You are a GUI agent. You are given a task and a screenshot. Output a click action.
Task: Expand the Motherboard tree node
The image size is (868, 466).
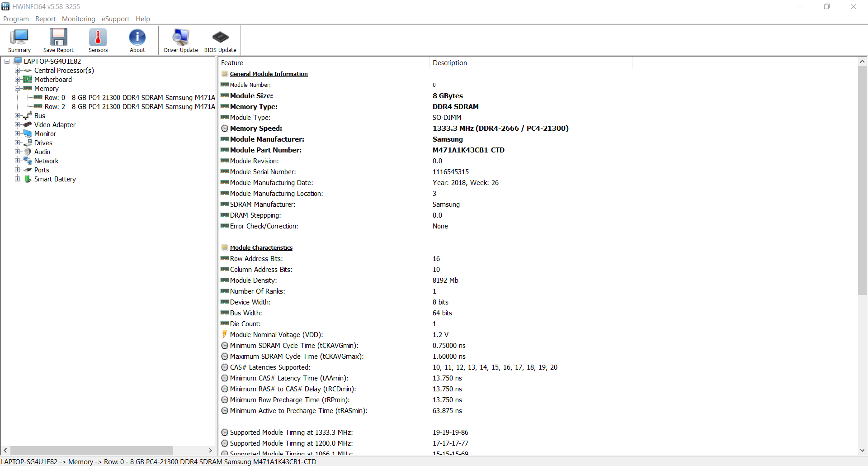(x=17, y=79)
